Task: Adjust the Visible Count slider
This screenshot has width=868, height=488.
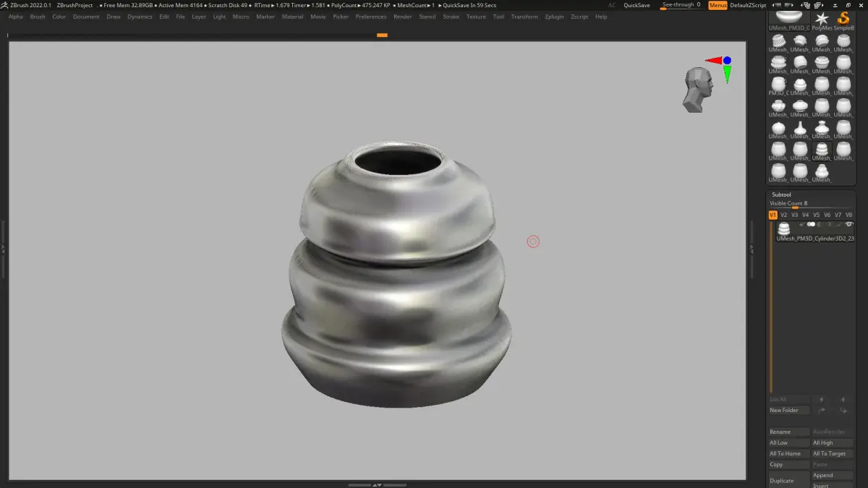Action: 810,205
